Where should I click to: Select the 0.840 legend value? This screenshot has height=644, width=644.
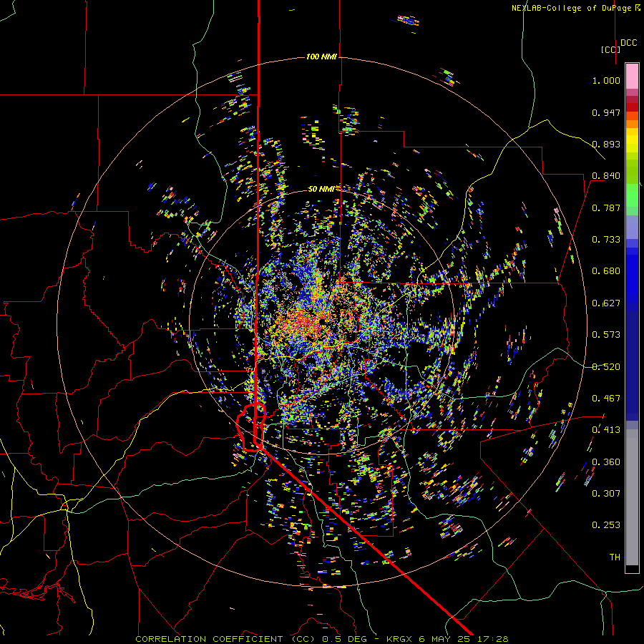coord(606,176)
